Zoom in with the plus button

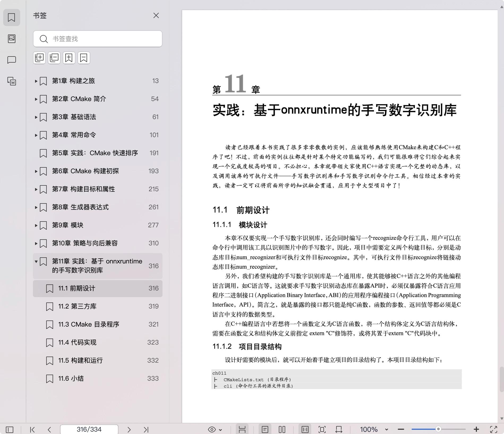click(476, 429)
